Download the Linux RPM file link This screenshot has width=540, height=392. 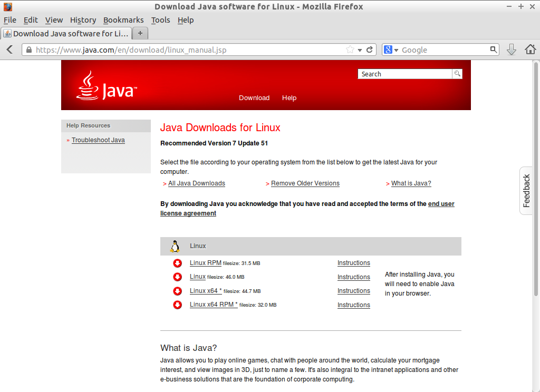click(206, 263)
